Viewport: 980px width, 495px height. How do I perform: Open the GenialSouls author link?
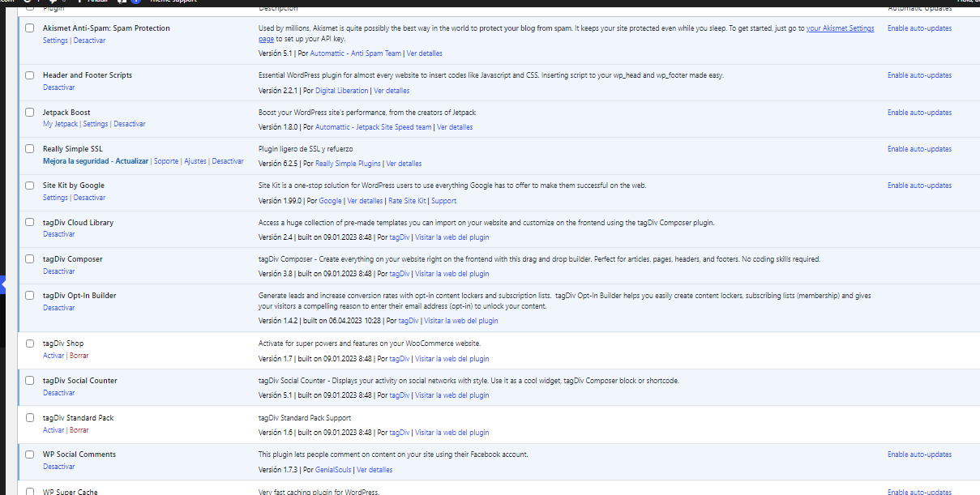coord(333,470)
